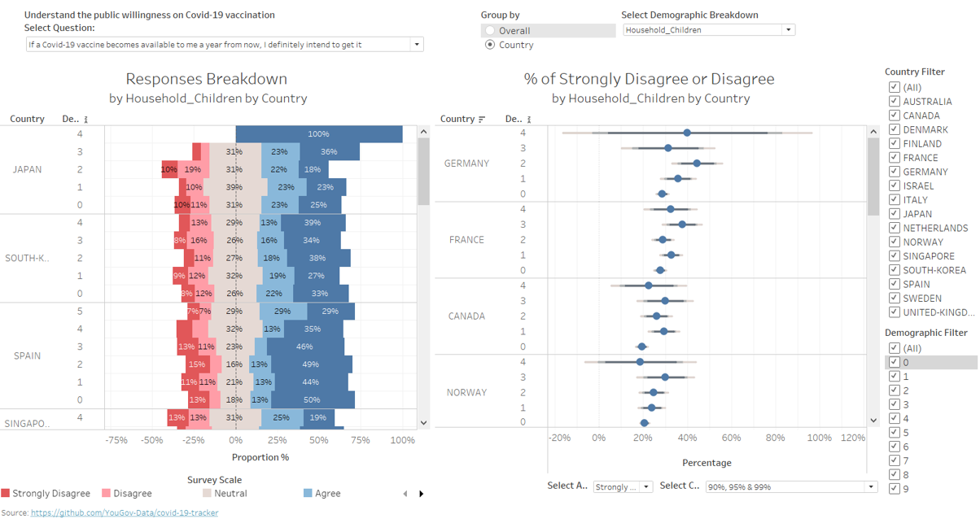Screen dimensions: 980x532
Task: Open the Select Question dropdown
Action: pyautogui.click(x=417, y=45)
